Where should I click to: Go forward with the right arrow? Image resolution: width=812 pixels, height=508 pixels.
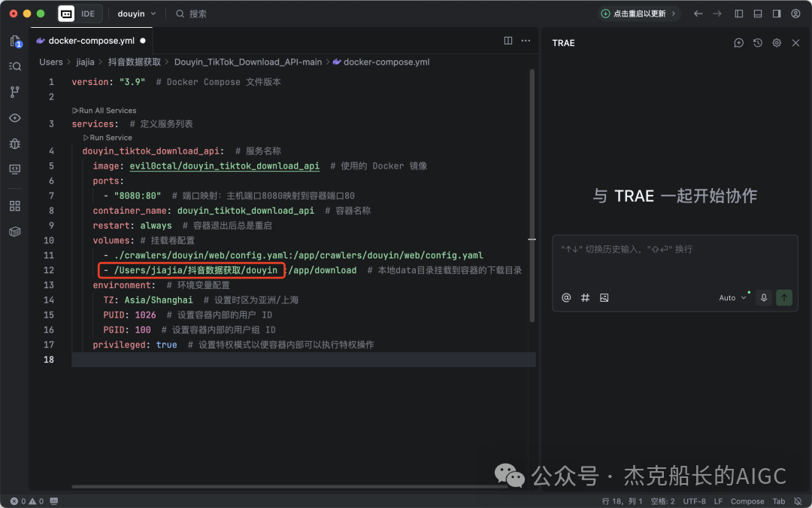coord(717,14)
